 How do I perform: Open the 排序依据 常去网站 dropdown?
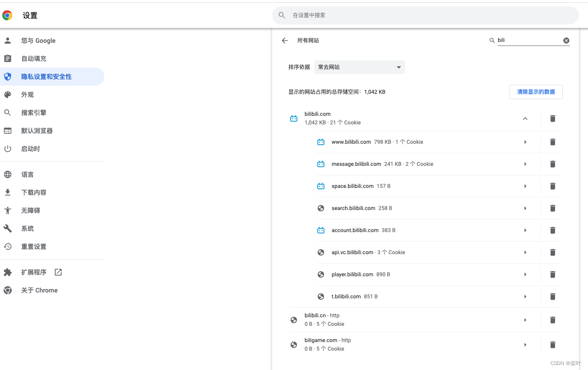tap(360, 67)
